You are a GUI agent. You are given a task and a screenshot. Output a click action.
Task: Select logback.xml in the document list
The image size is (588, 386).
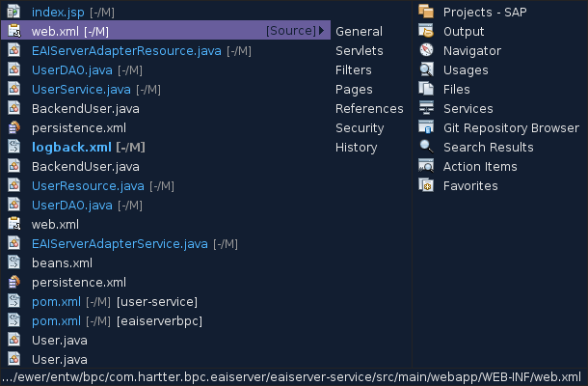[x=72, y=147]
